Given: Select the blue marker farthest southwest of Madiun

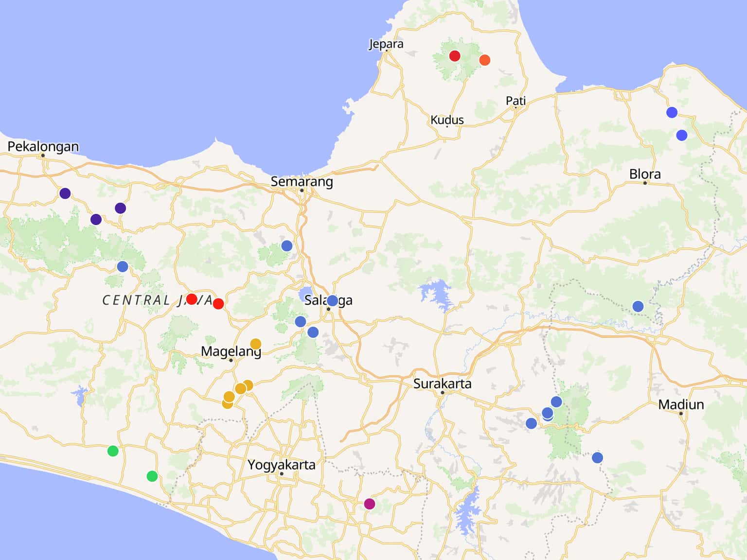Looking at the screenshot, I should click(531, 423).
